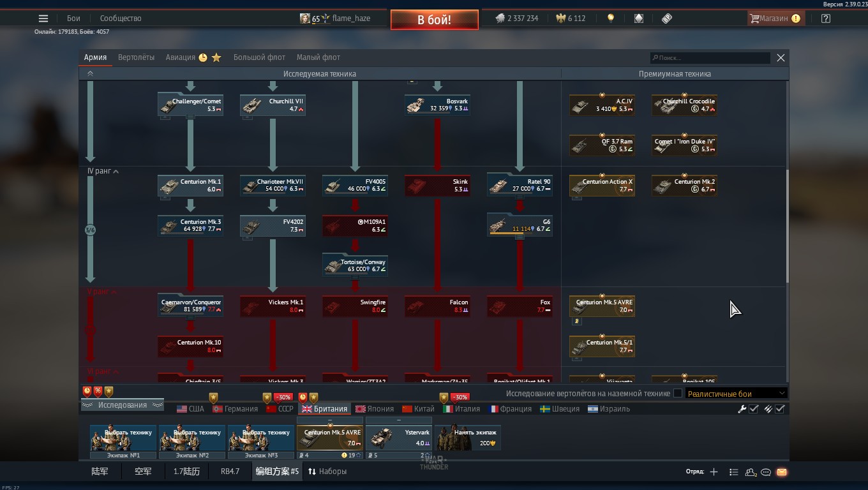Click the shop cart icon
The height and width of the screenshot is (490, 868).
(x=754, y=19)
